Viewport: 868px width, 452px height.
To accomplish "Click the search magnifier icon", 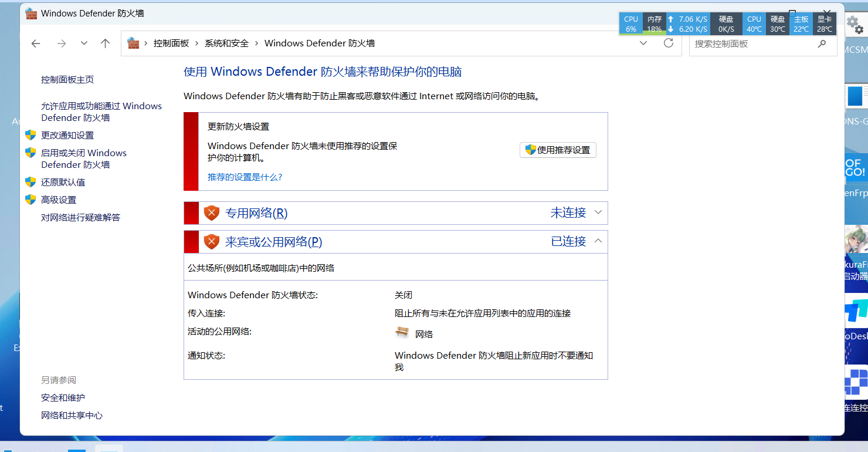I will tap(822, 43).
